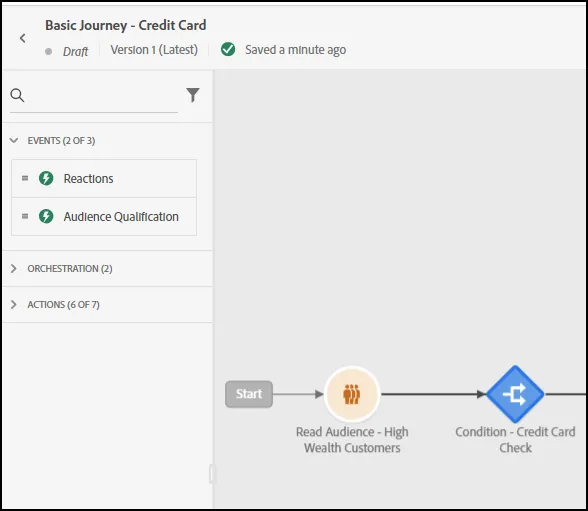Select the Condition diamond node

pos(515,394)
